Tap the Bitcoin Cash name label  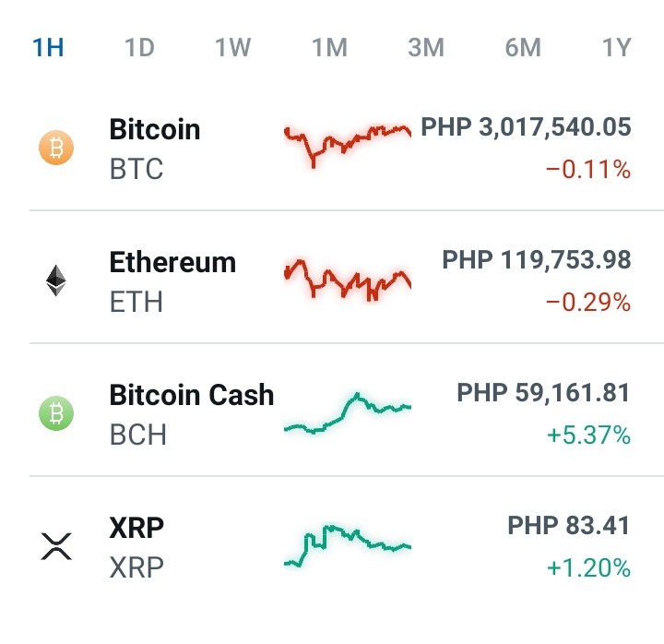click(x=192, y=395)
